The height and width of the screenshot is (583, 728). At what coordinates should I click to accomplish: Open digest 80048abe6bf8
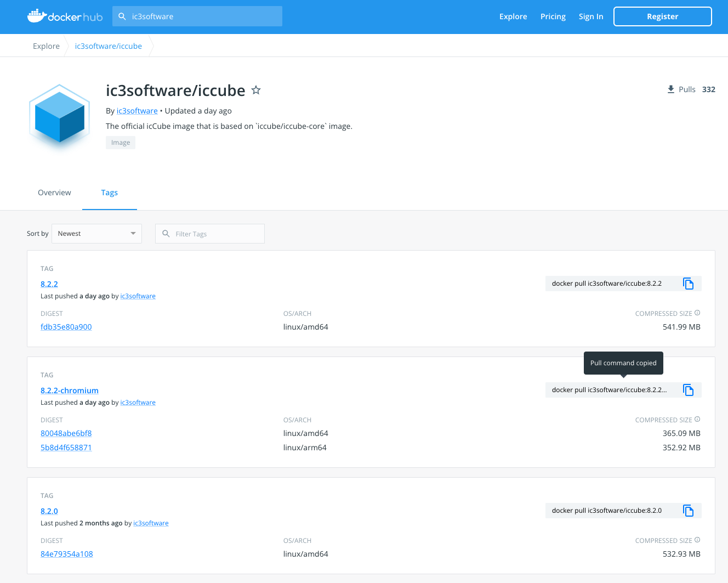point(66,433)
